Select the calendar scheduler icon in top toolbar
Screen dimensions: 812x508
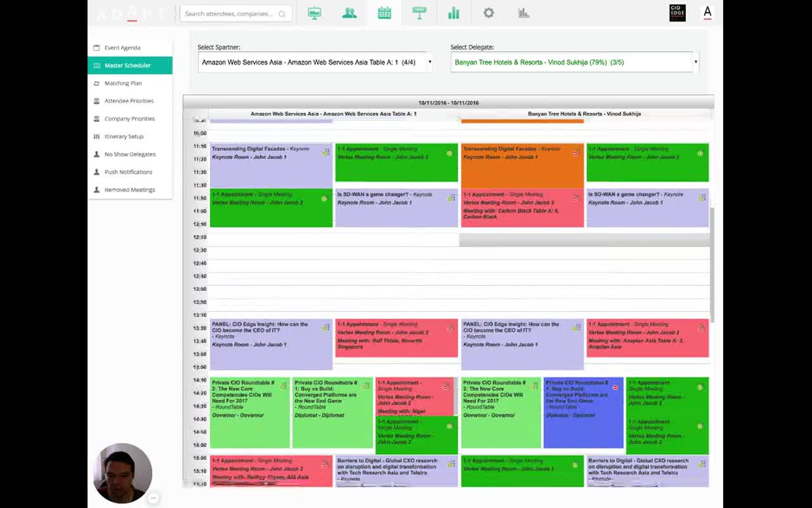[x=384, y=13]
